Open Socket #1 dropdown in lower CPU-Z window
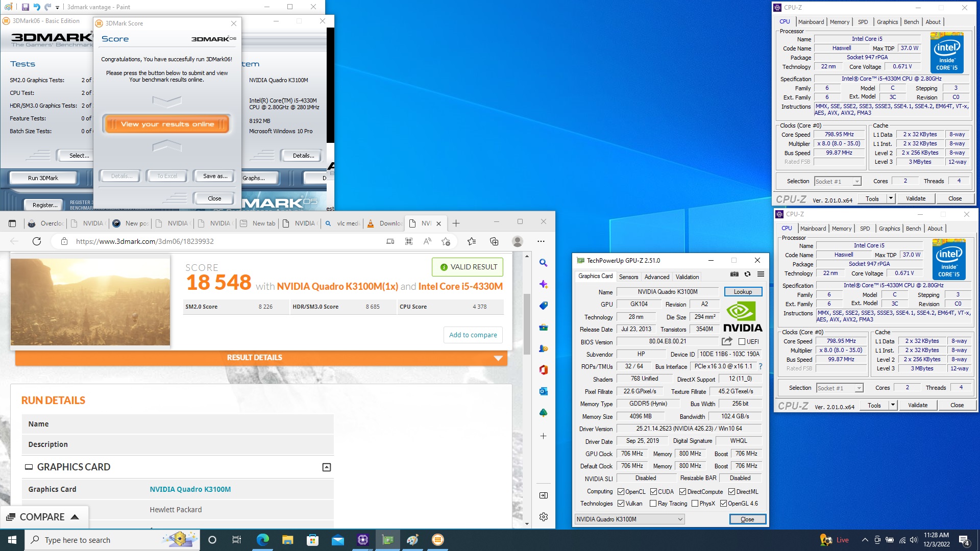 point(840,388)
